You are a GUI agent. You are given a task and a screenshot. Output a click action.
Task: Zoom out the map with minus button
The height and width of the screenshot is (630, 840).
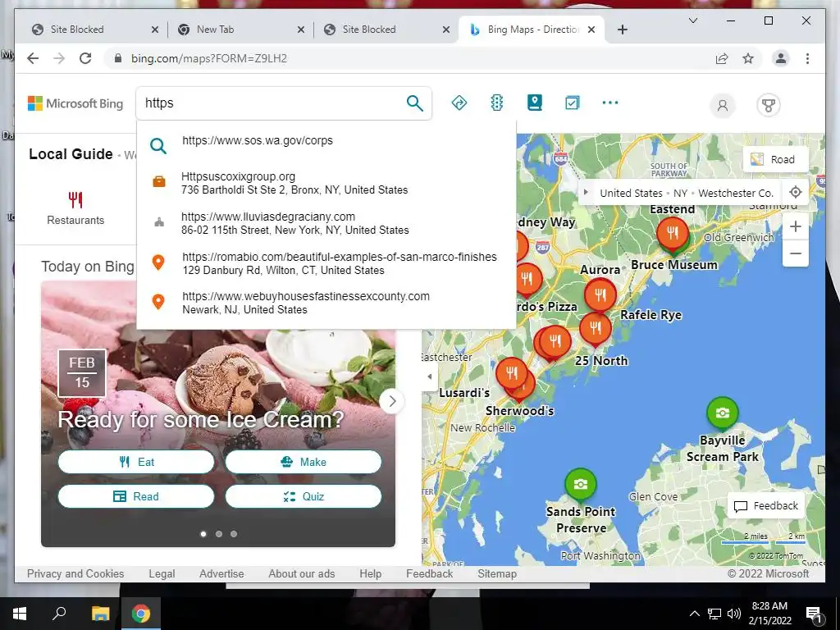796,253
